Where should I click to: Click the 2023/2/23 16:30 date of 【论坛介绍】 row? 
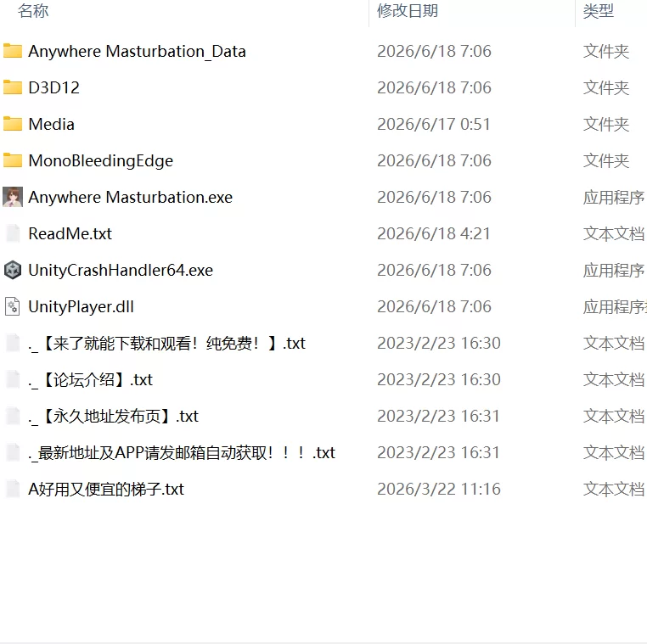(x=439, y=380)
